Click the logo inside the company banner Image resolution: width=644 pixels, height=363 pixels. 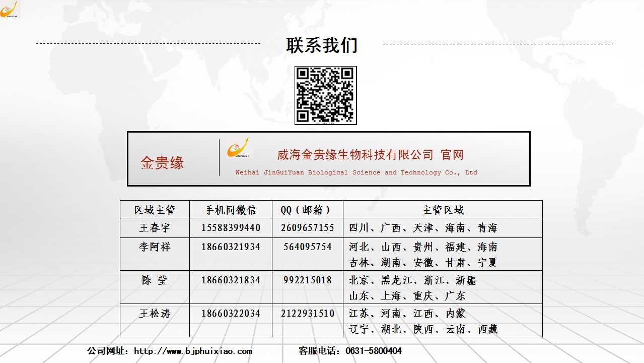[x=238, y=148]
